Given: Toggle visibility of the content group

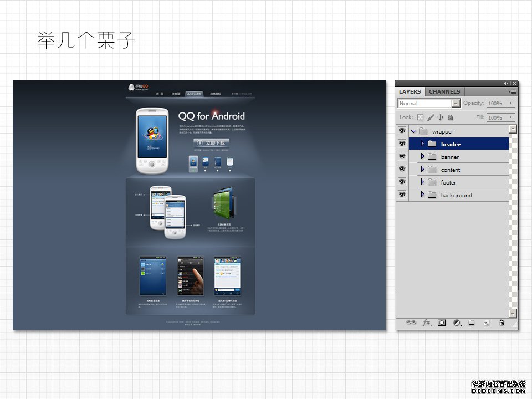Looking at the screenshot, I should pos(402,168).
